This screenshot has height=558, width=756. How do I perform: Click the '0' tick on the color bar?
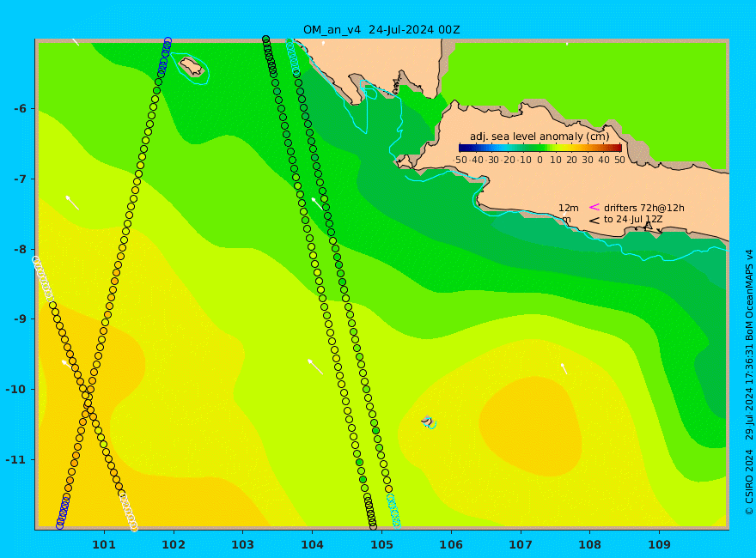[540, 160]
